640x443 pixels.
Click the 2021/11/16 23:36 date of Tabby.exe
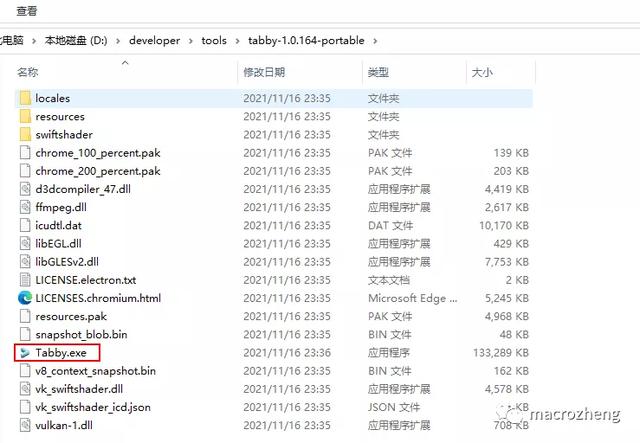[x=287, y=352]
